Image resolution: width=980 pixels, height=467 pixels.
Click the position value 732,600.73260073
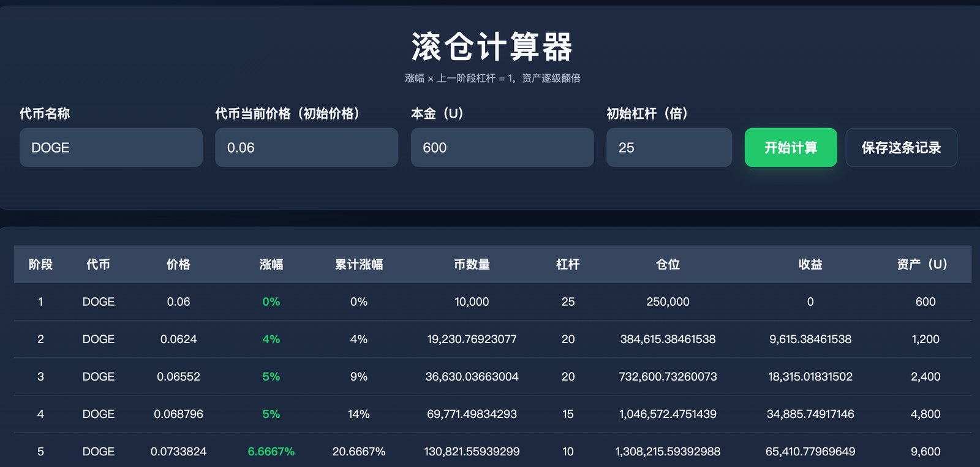668,376
